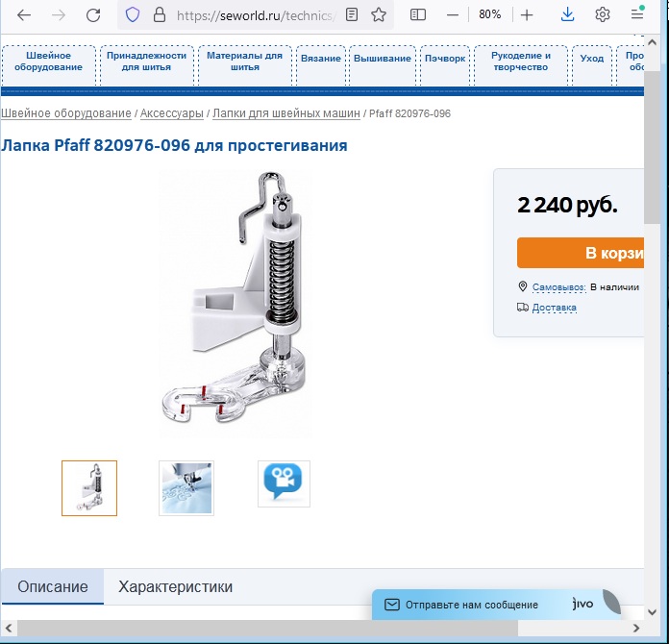Go back to the previous page

coord(24,15)
